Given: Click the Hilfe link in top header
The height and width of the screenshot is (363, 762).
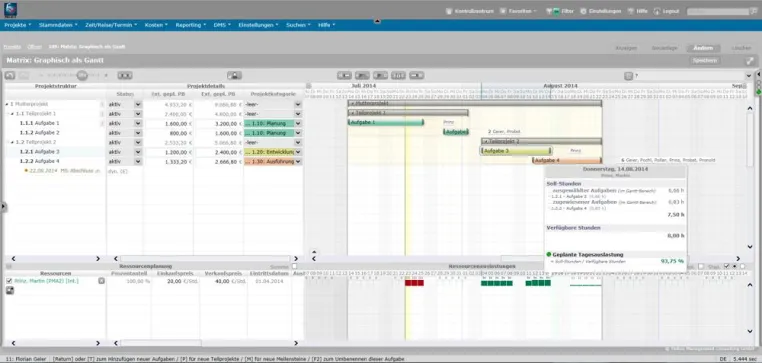Looking at the screenshot, I should tap(638, 11).
